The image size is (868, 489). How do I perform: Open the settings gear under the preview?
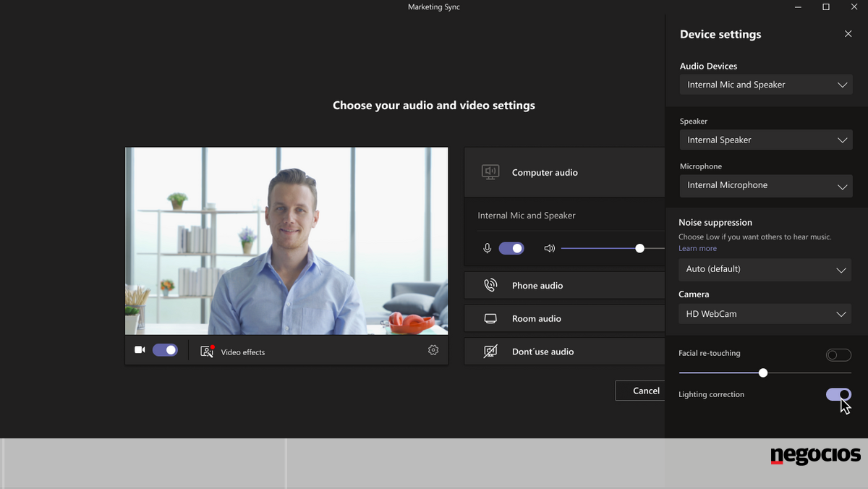click(433, 350)
